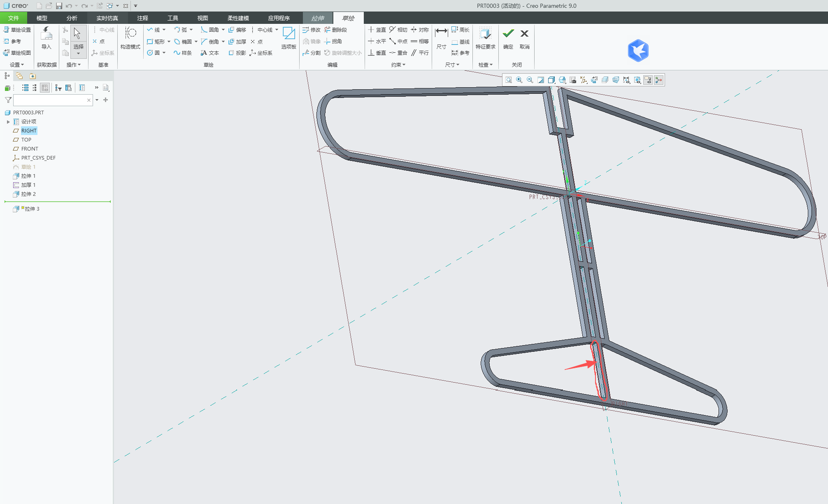Open the 倒角 (Chamfer) dropdown arrow
This screenshot has width=828, height=504.
point(223,42)
